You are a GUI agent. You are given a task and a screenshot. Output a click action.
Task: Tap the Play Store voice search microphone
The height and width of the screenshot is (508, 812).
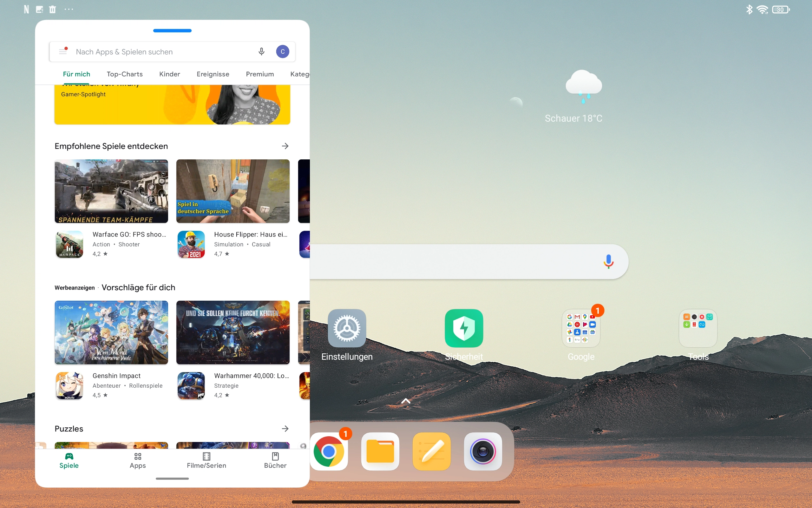coord(261,51)
